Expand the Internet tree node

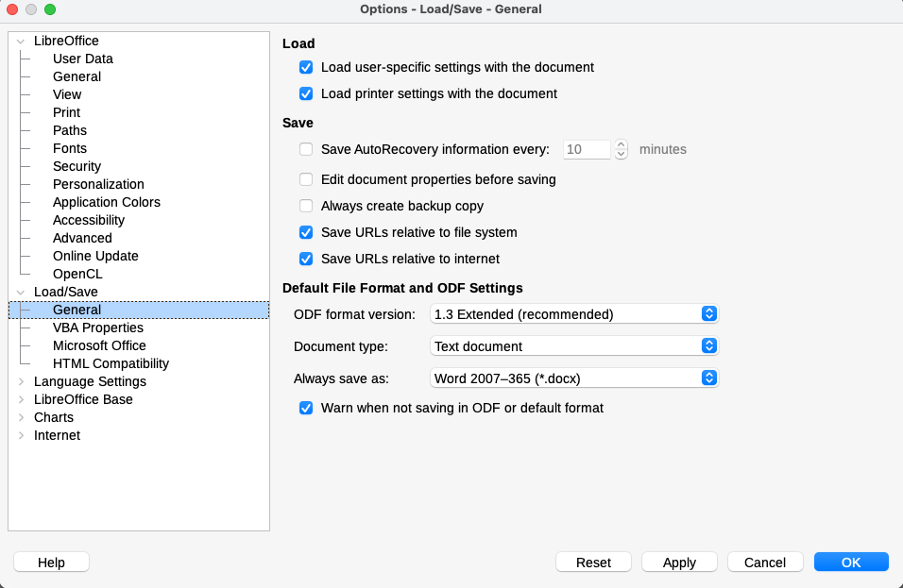pos(21,436)
